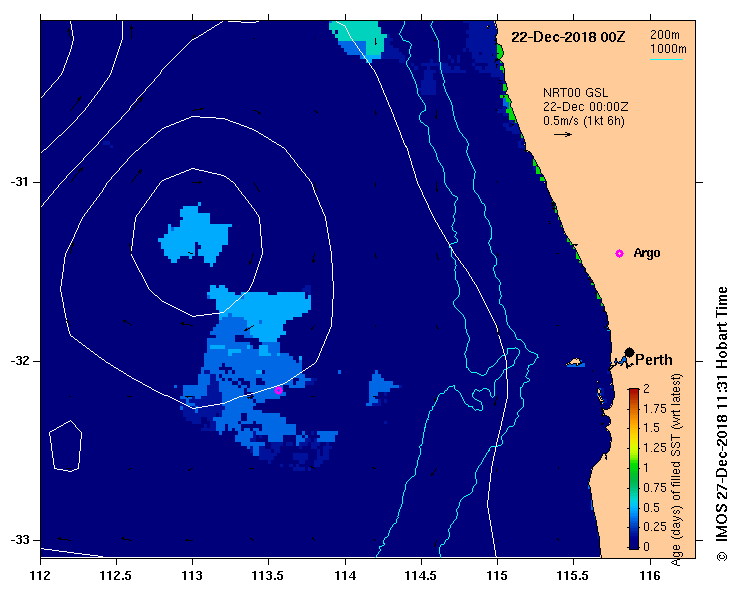
Task: Click the black Perth city dot
Action: tap(629, 352)
